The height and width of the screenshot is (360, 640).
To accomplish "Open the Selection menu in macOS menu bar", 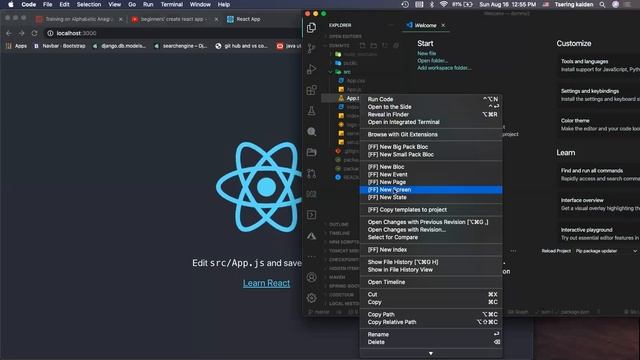I will coord(89,4).
